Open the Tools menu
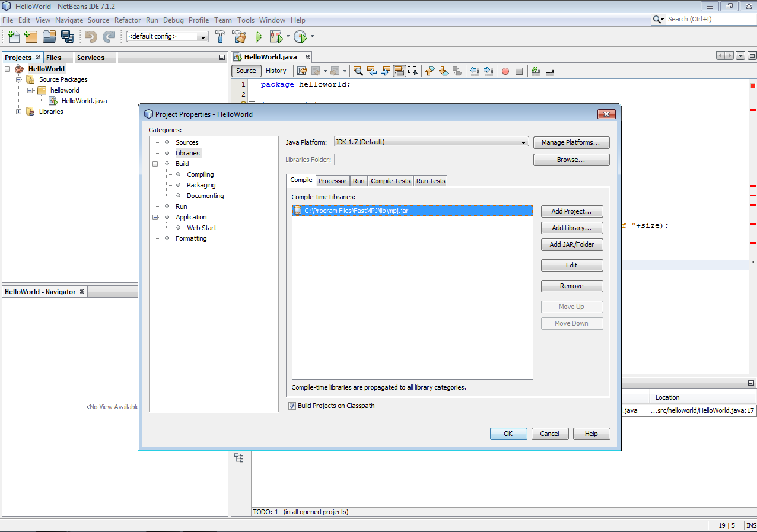 246,20
